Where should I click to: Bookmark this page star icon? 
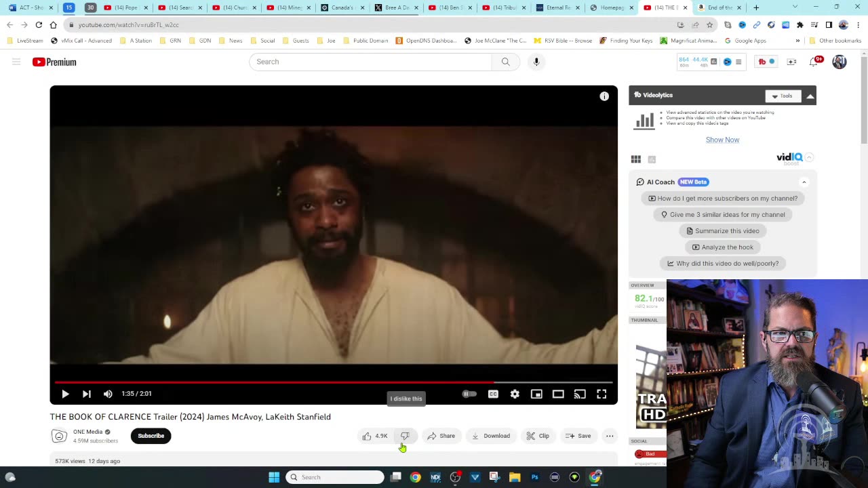[709, 25]
